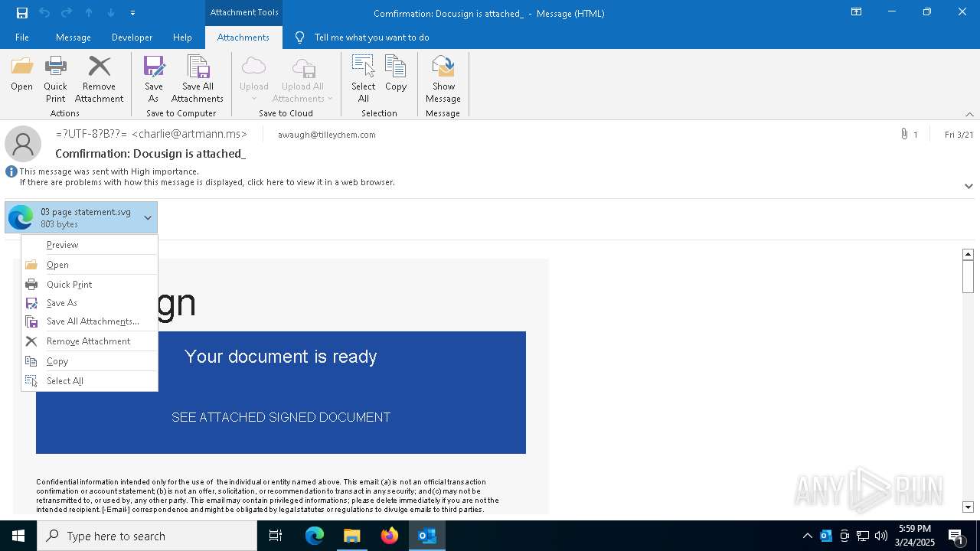This screenshot has width=980, height=551.
Task: Click the Outlook taskbar icon
Action: pyautogui.click(x=427, y=536)
